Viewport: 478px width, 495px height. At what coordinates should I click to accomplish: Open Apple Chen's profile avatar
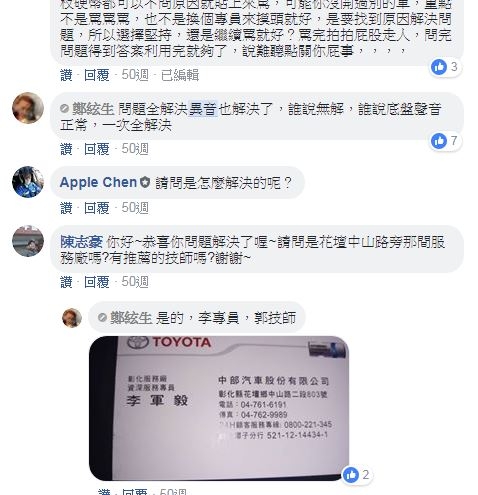pyautogui.click(x=28, y=182)
